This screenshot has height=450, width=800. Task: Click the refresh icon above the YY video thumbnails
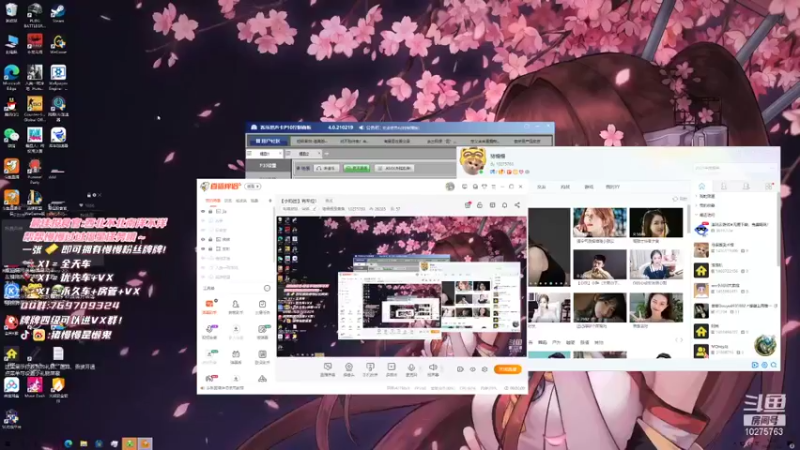click(x=676, y=199)
